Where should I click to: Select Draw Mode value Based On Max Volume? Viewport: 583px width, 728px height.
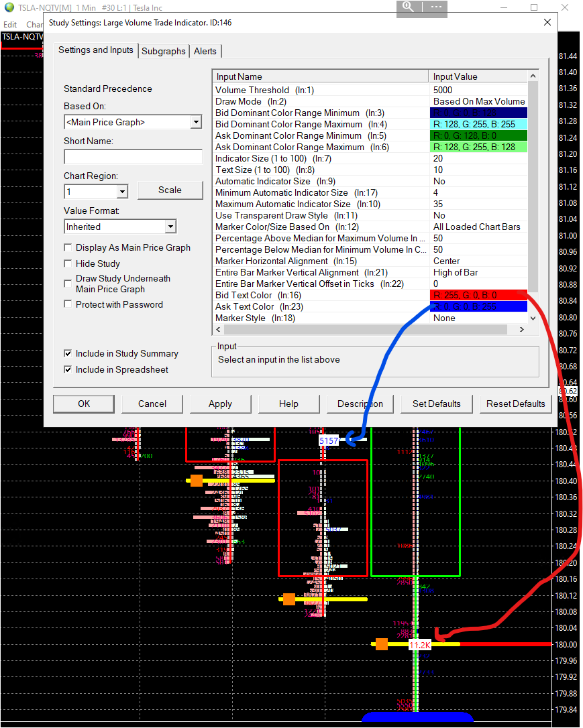pyautogui.click(x=479, y=101)
